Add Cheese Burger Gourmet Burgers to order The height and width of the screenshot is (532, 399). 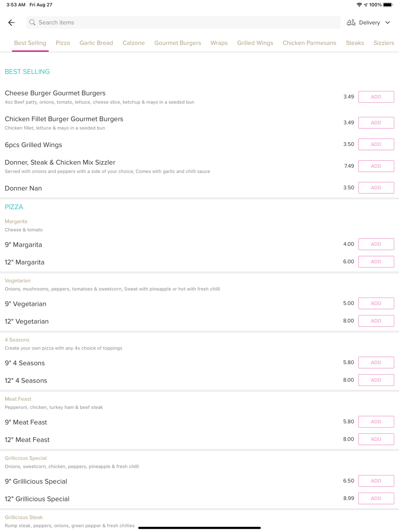click(x=376, y=97)
